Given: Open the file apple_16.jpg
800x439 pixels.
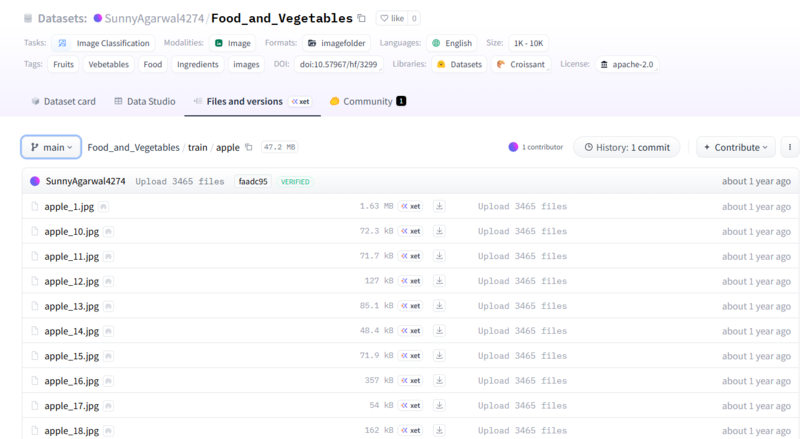Looking at the screenshot, I should point(71,381).
